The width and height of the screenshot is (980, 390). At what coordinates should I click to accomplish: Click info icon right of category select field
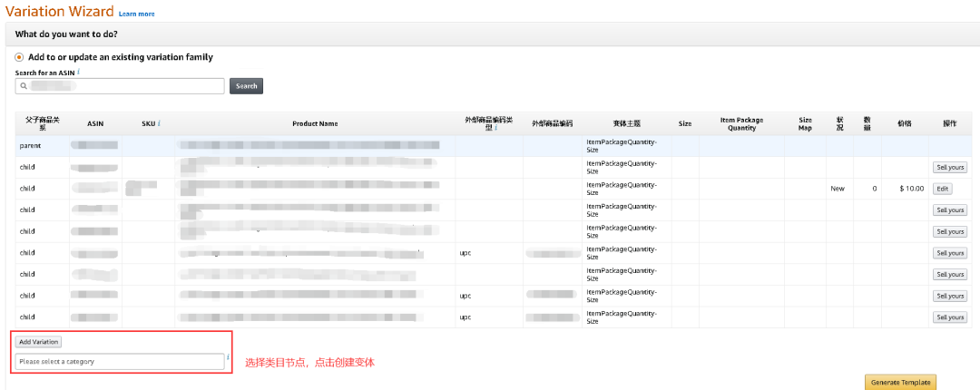coord(228,357)
